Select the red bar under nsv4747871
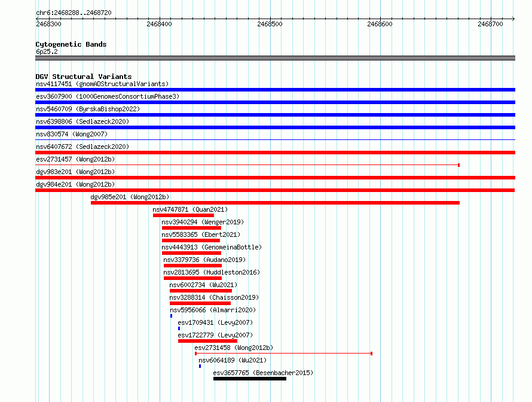This screenshot has height=402, width=532. [184, 215]
